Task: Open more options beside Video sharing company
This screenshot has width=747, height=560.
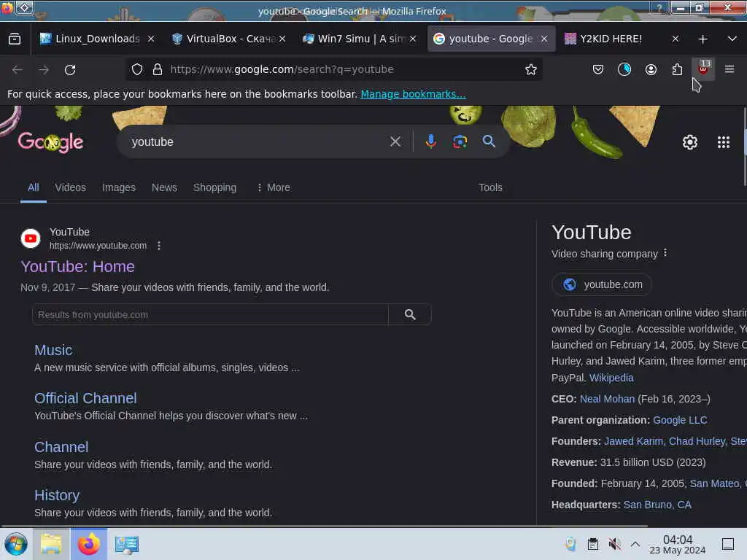Action: tap(665, 253)
